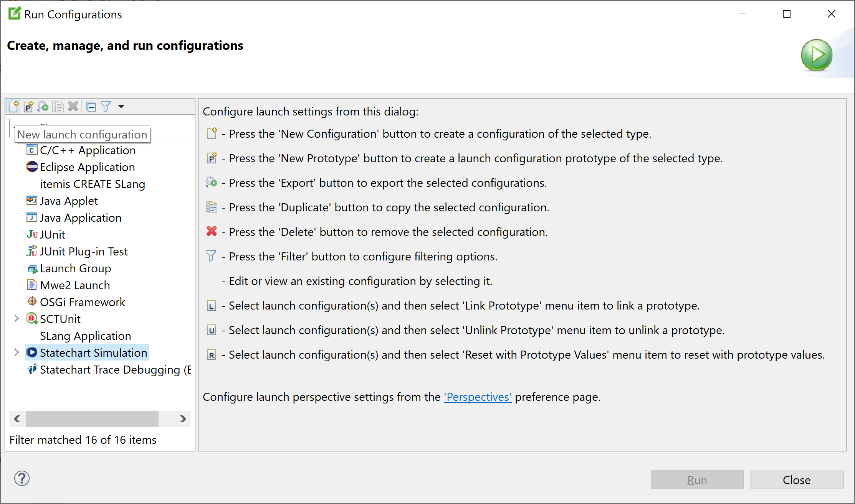855x504 pixels.
Task: Open the Help question mark icon
Action: point(22,478)
